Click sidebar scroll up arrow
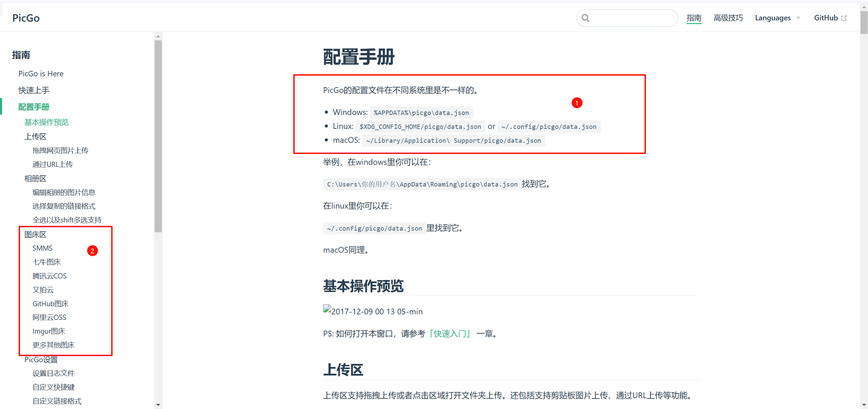Image resolution: width=868 pixels, height=409 pixels. (x=158, y=36)
